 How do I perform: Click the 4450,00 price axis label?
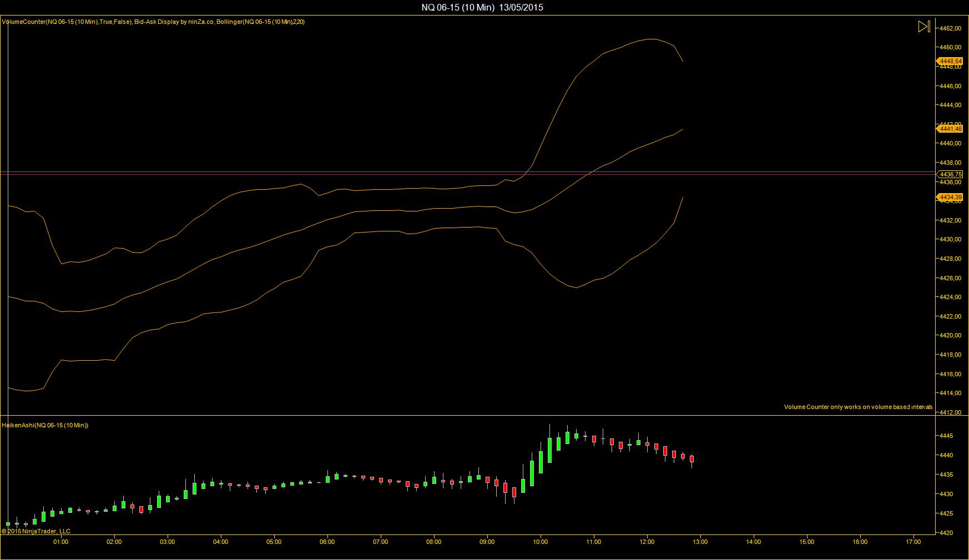(950, 47)
